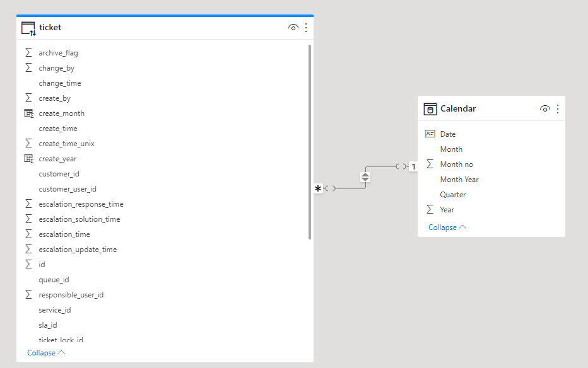Click the Calendar table title text
Image resolution: width=588 pixels, height=368 pixels.
coord(458,108)
